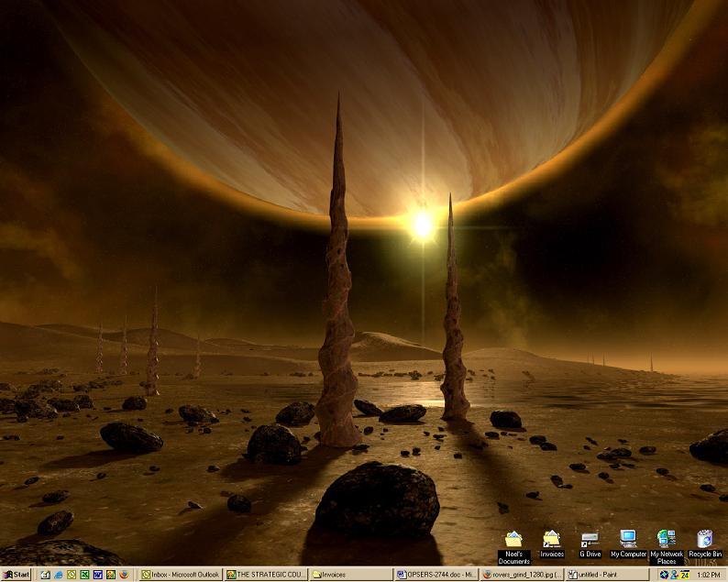Switch to OPSERS-2744.doc Word document
The image size is (728, 582).
click(436, 575)
